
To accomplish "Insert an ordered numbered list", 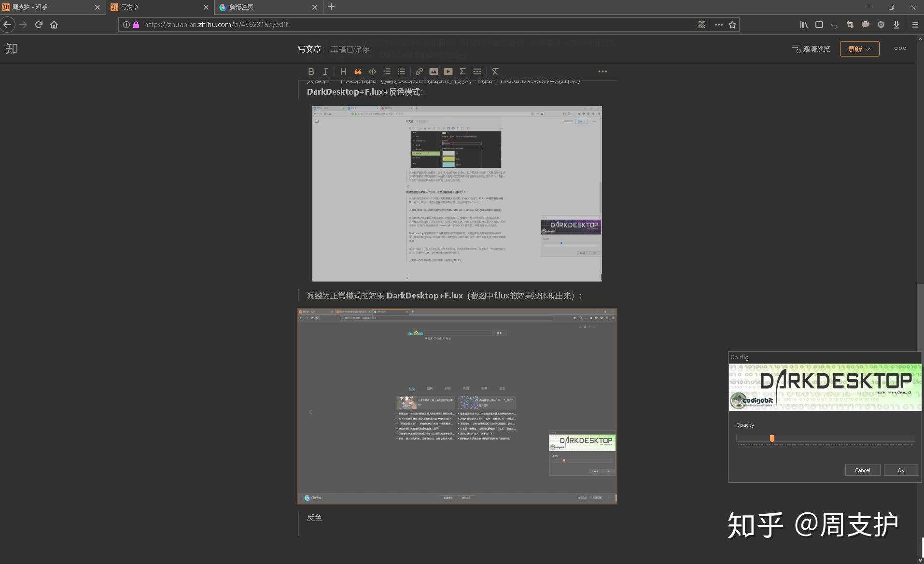I will (387, 71).
